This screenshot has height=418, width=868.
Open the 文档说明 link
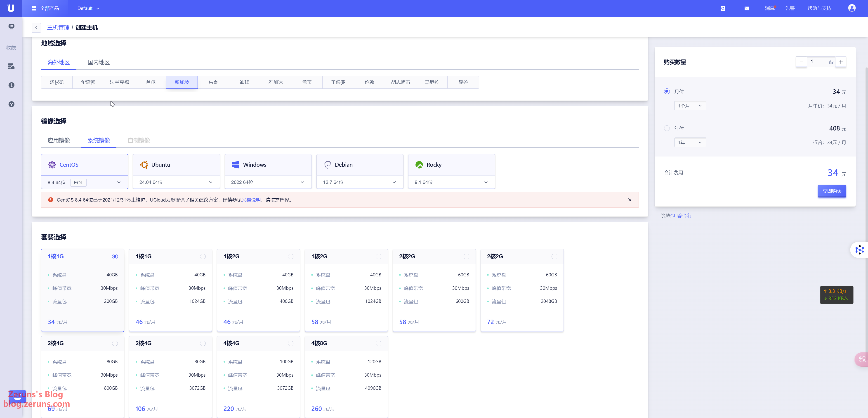pos(251,200)
